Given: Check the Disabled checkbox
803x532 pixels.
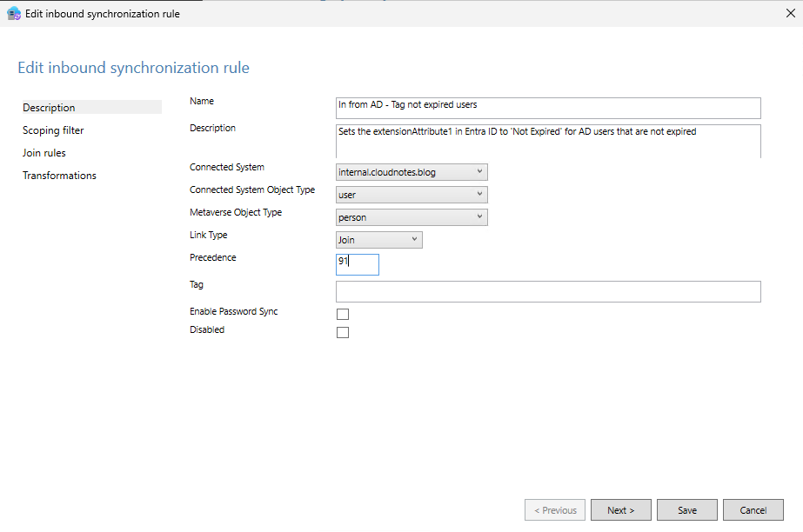Looking at the screenshot, I should [x=342, y=332].
